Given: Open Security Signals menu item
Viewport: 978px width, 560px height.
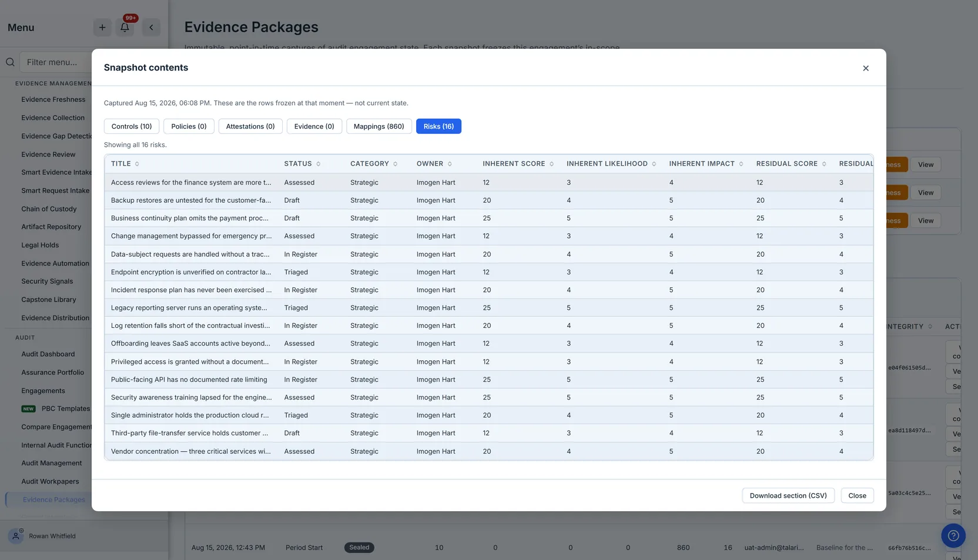Looking at the screenshot, I should tap(47, 281).
